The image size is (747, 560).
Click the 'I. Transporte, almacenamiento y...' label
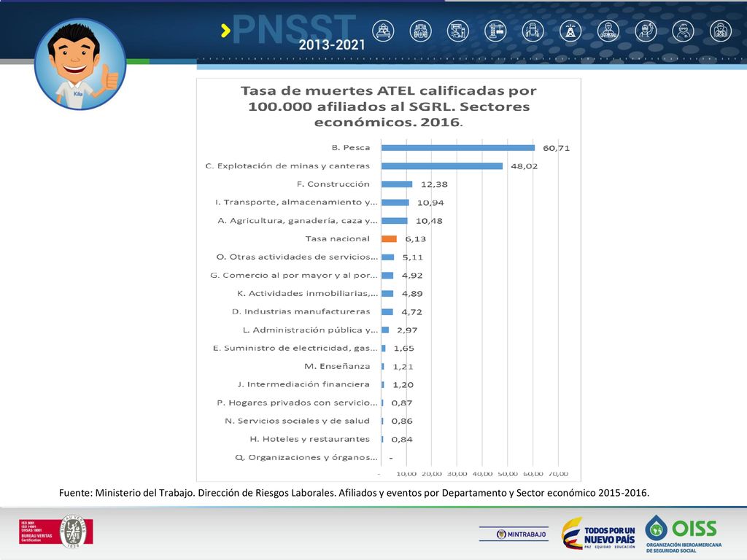(x=296, y=202)
